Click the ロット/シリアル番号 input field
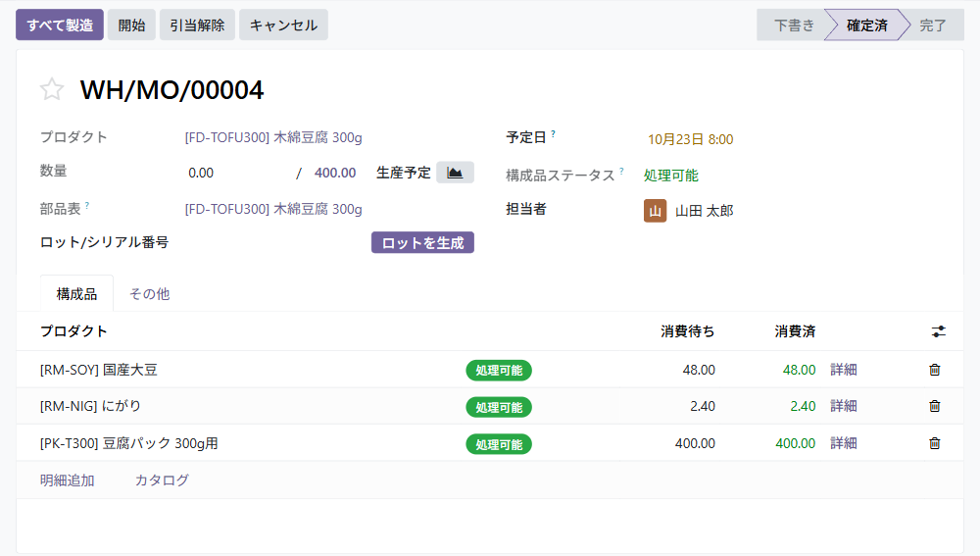This screenshot has height=556, width=980. (x=275, y=242)
